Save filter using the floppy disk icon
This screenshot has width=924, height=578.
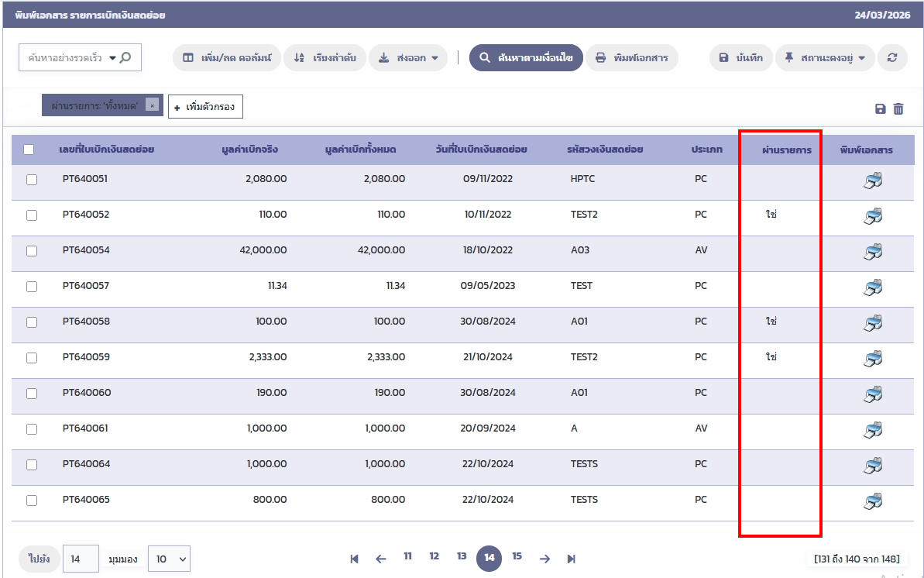pyautogui.click(x=881, y=109)
